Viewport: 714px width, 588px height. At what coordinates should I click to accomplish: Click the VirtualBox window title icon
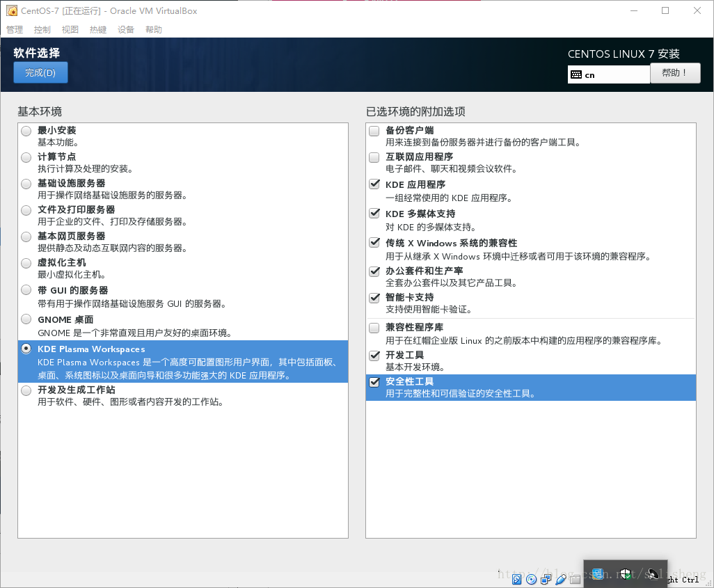point(12,10)
